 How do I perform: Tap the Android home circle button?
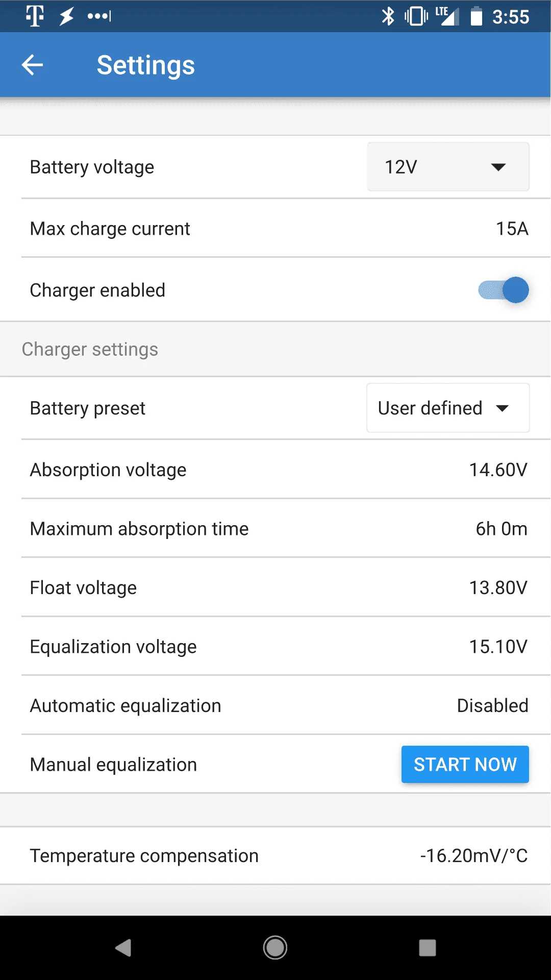click(x=275, y=948)
